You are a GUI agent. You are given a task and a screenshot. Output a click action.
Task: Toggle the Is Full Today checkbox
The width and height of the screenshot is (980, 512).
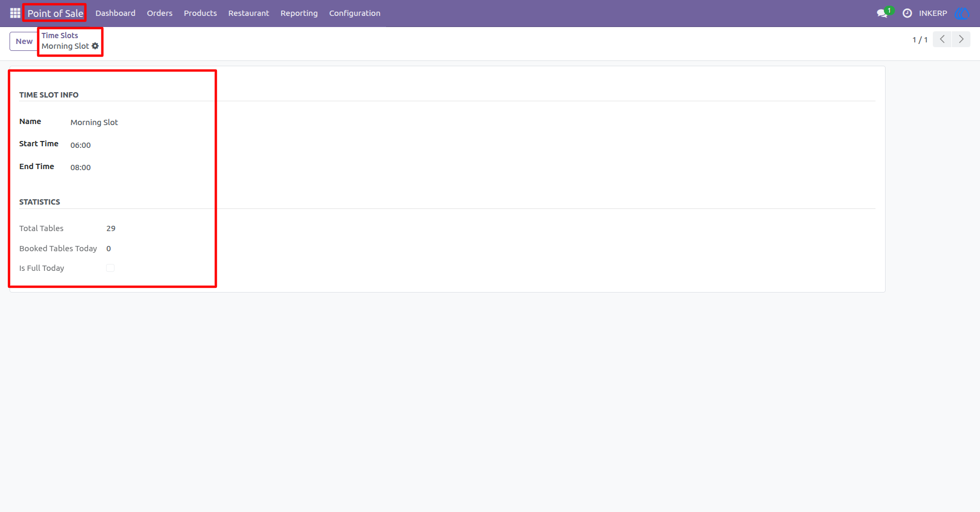coord(110,268)
